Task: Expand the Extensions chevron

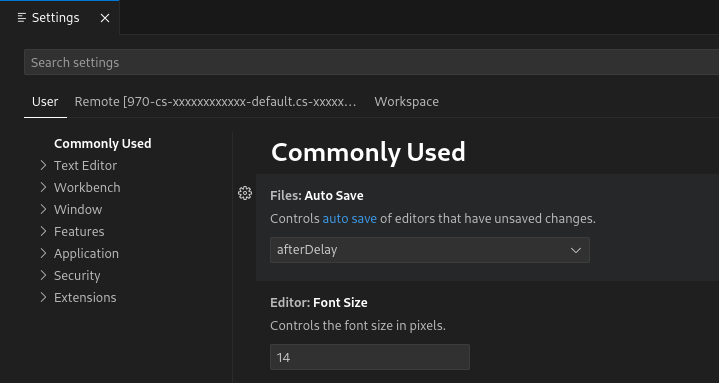Action: tap(44, 297)
